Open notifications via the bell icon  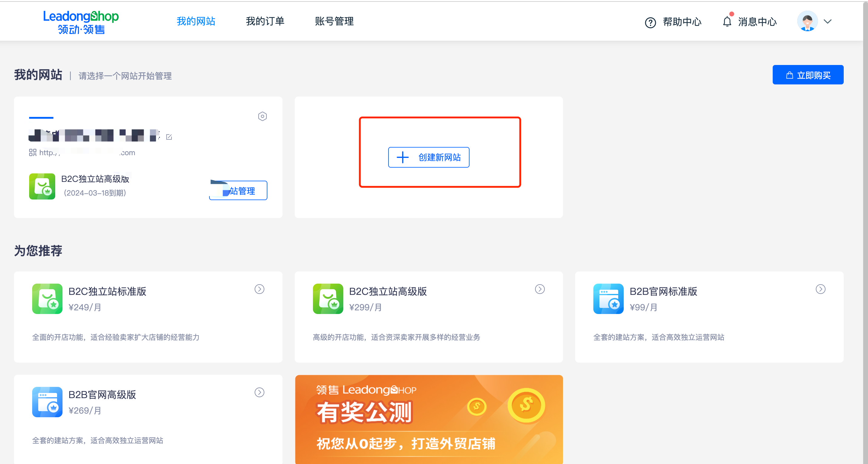tap(727, 22)
